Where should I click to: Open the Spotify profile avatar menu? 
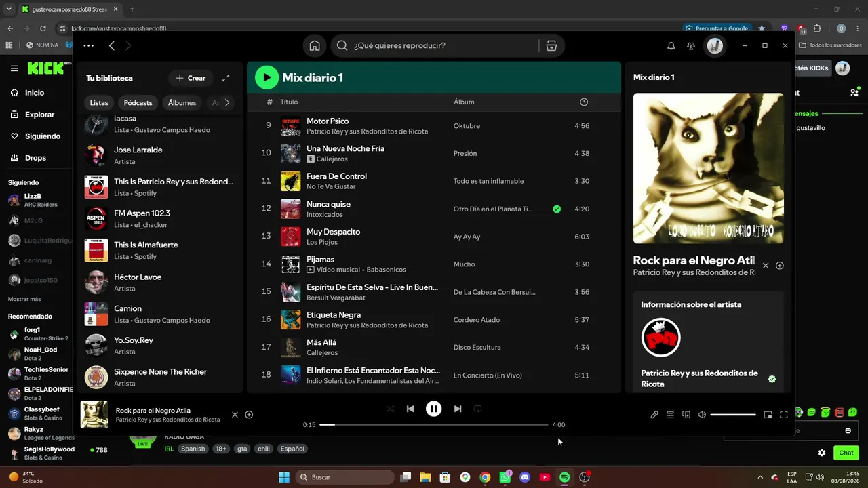click(715, 45)
